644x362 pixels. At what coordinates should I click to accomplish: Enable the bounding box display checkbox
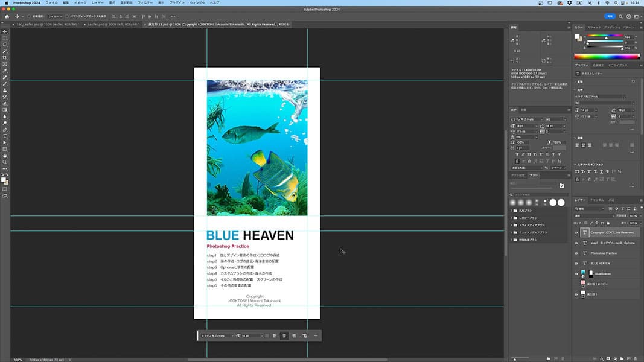coord(68,16)
